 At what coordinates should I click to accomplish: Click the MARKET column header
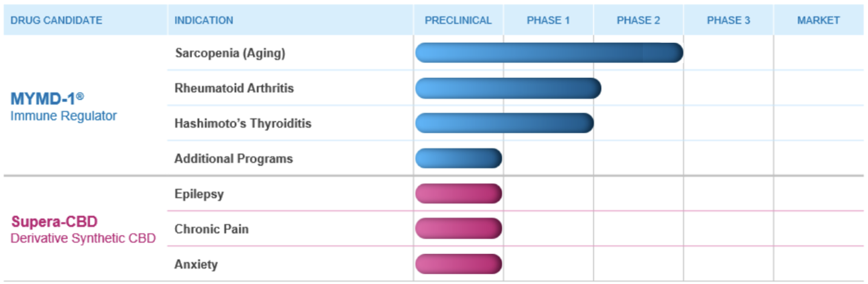point(818,20)
